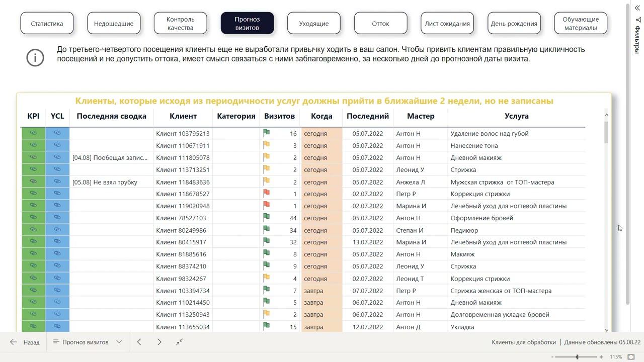Zoom out with the minus button
644x362 pixels.
coord(552,357)
